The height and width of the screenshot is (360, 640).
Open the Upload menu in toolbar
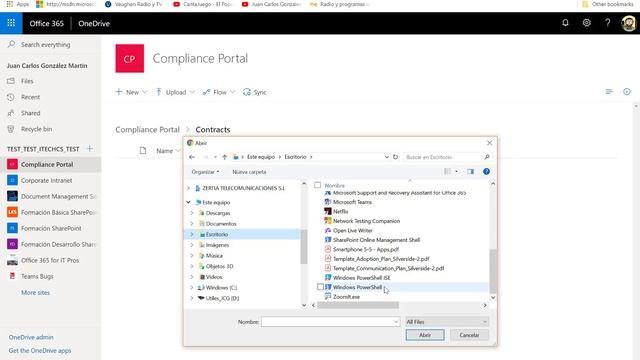click(175, 92)
